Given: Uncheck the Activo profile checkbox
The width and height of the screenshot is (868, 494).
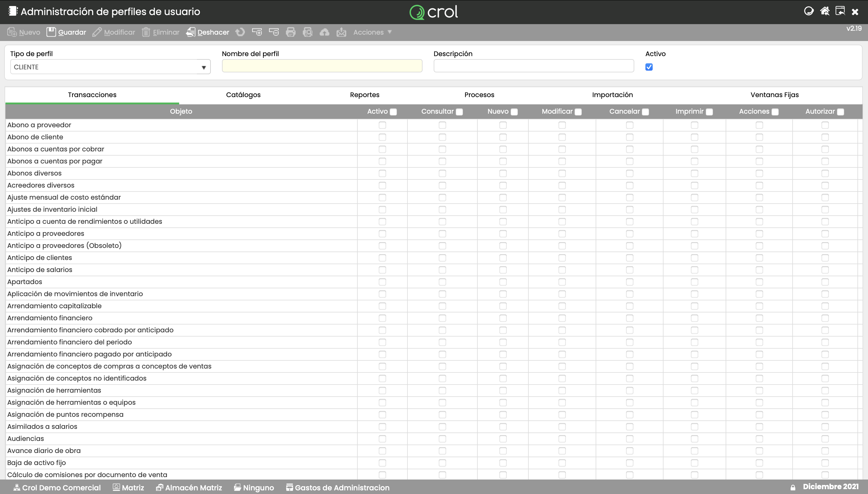Looking at the screenshot, I should (x=649, y=67).
